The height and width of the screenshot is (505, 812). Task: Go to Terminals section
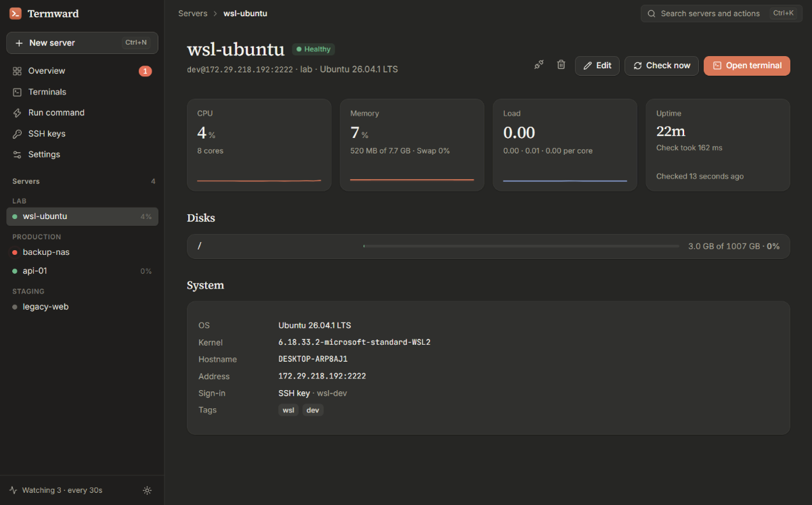point(82,92)
